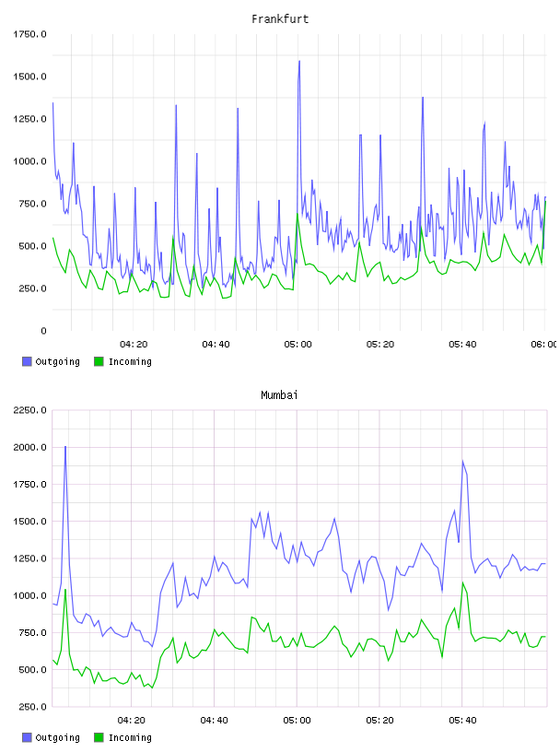The height and width of the screenshot is (752, 560).
Task: Click the green Incoming swatch under Frankfurt
Action: coord(99,361)
